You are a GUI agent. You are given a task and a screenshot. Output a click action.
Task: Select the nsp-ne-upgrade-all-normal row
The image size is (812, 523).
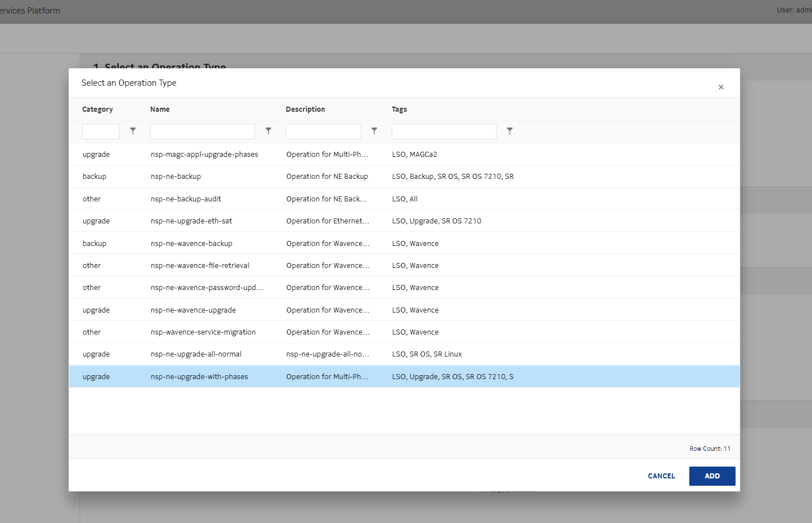tap(196, 354)
